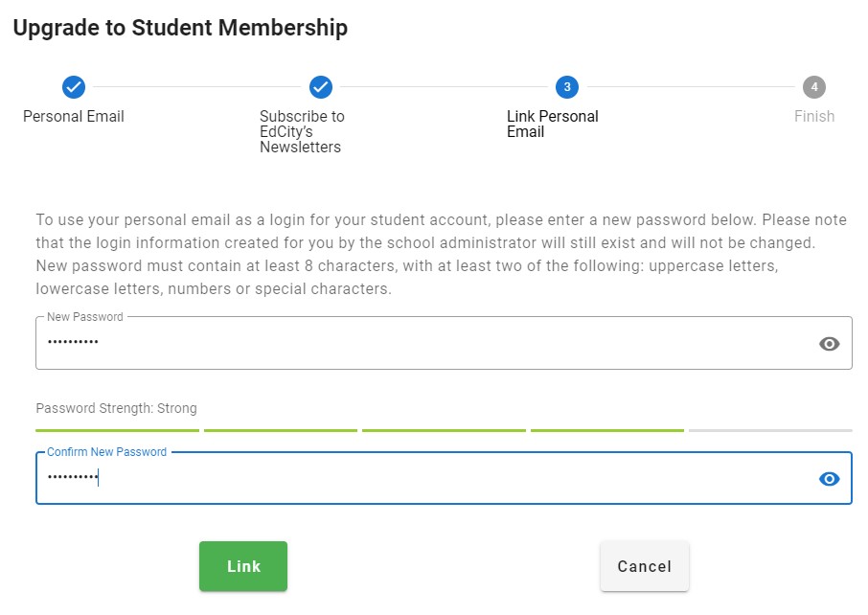This screenshot has width=868, height=615.
Task: Click the completed Personal Email step checkmark icon
Action: pos(74,85)
